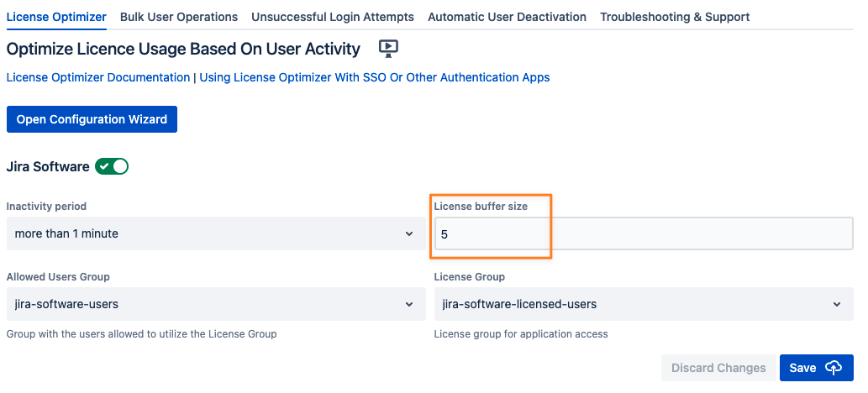Select the License Optimizer tab

[56, 17]
